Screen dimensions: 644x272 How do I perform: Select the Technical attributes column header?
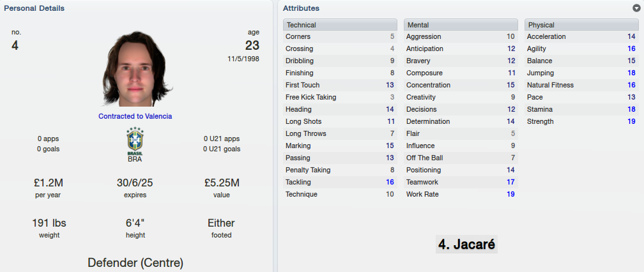(x=340, y=25)
